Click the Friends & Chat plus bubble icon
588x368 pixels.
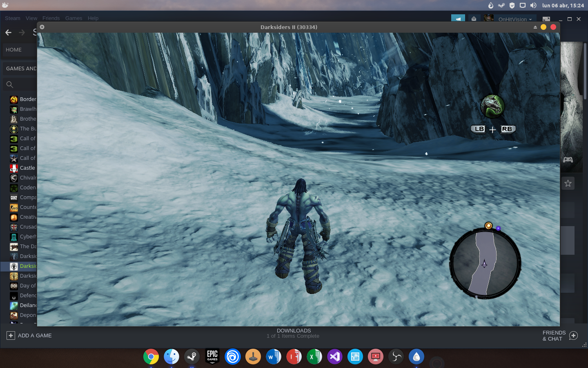point(573,336)
